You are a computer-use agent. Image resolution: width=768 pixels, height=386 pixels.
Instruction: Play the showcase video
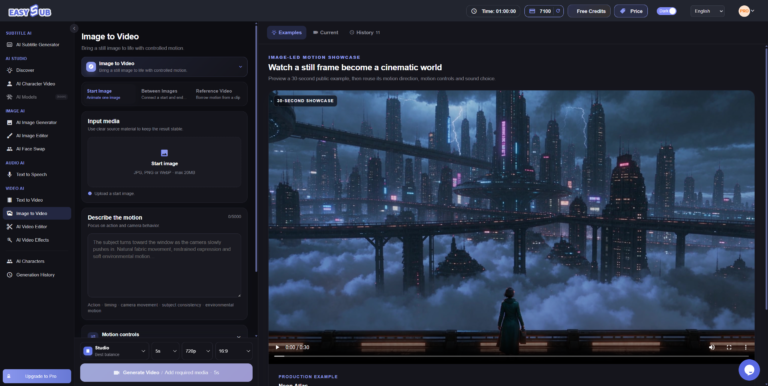point(277,347)
